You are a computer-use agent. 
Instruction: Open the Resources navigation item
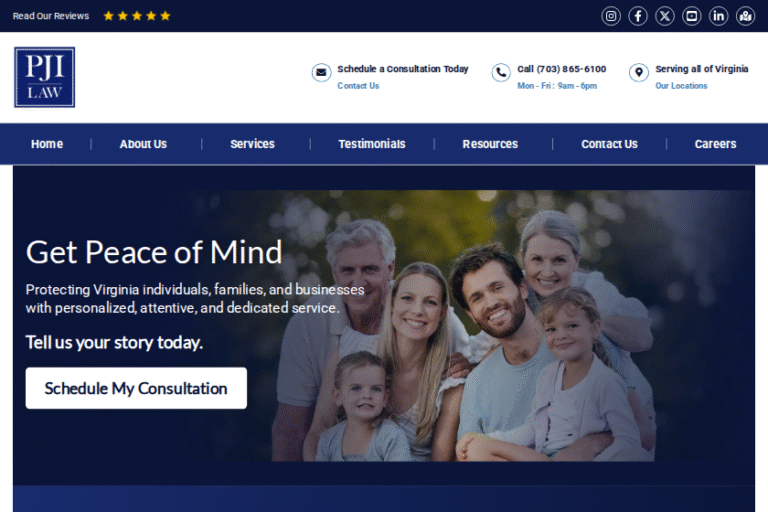pyautogui.click(x=490, y=144)
